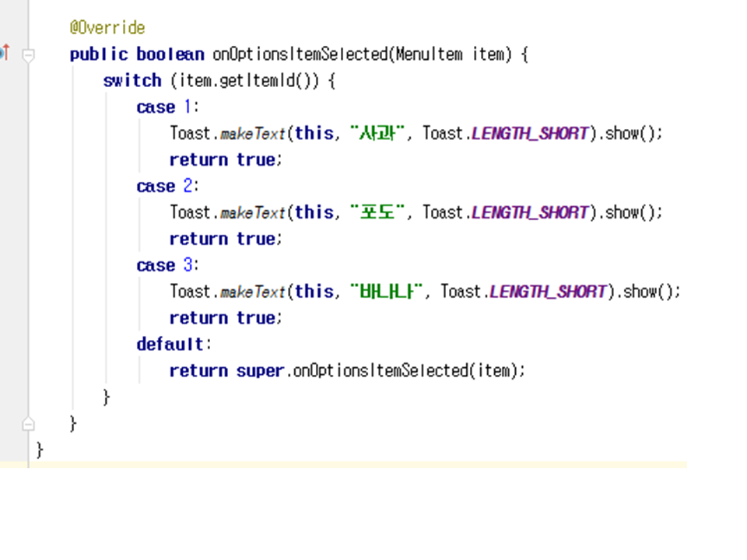Click the MenuItem parameter type
Viewport: 747px width, 560px height.
click(430, 54)
